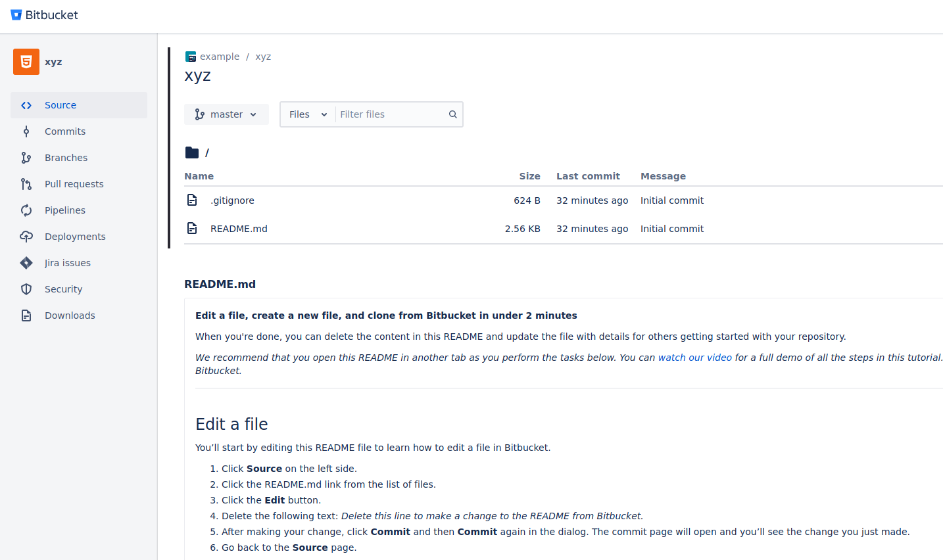The height and width of the screenshot is (560, 943).
Task: Click the Source code brackets icon
Action: pos(26,105)
